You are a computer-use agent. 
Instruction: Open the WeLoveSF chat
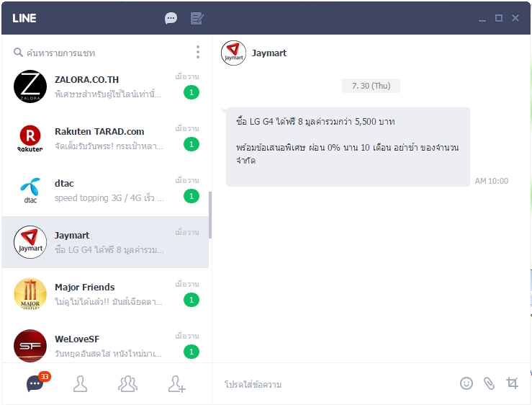point(105,342)
